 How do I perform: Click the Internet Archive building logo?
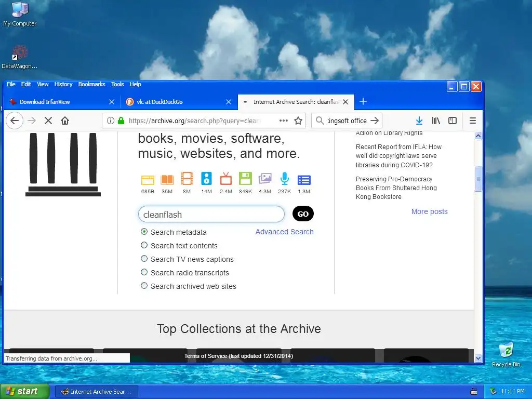point(63,165)
